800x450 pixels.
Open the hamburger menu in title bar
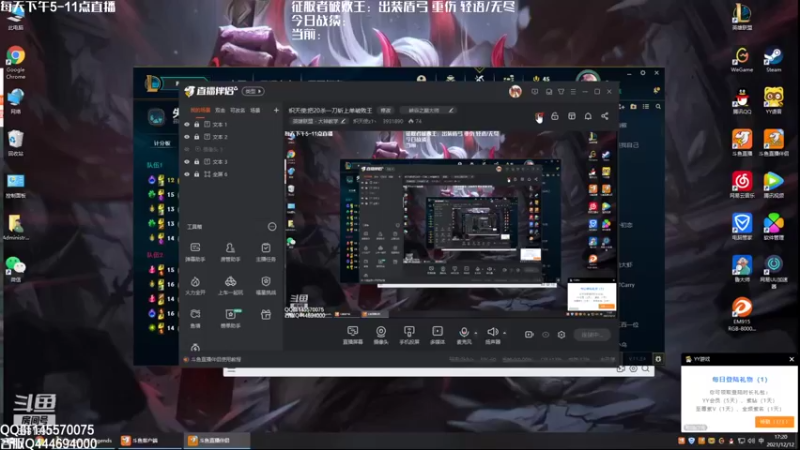[573, 92]
